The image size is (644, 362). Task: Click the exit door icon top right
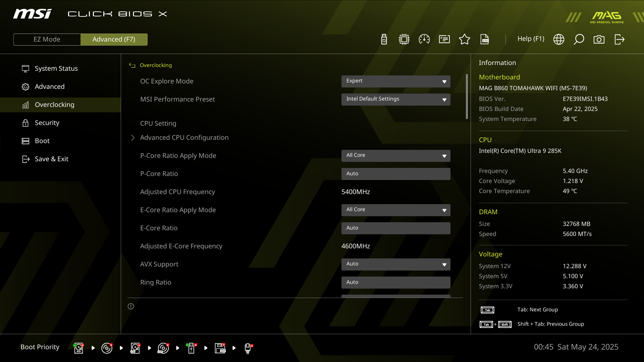click(619, 39)
